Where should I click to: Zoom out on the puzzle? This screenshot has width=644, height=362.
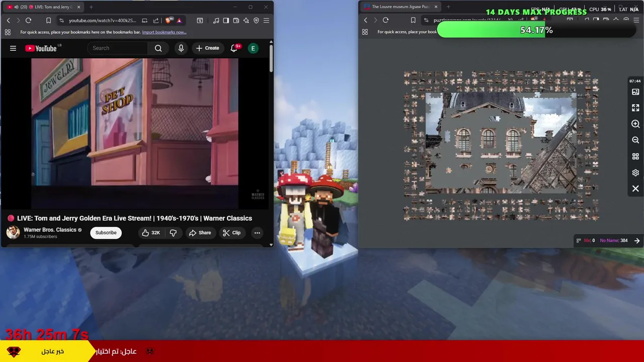click(x=635, y=140)
